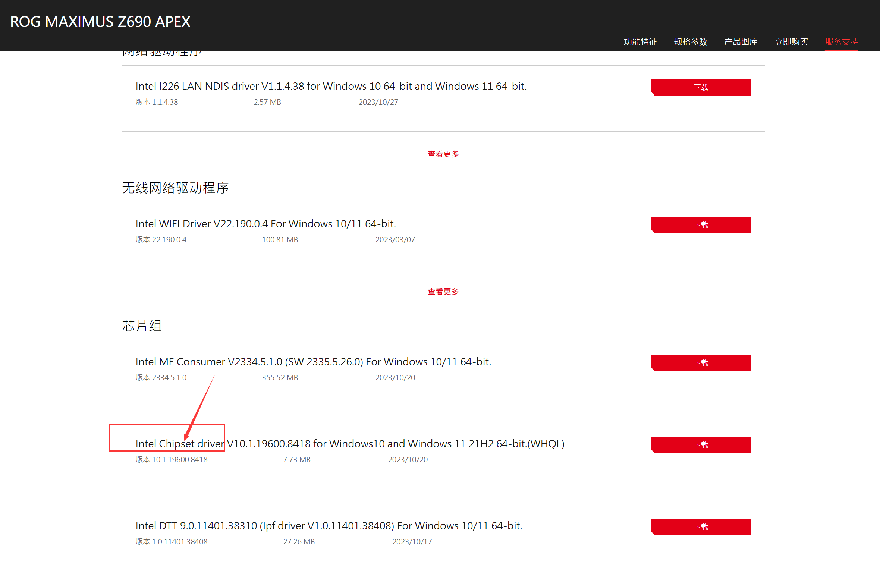
Task: Click the Intel Chipset driver title text
Action: point(350,444)
